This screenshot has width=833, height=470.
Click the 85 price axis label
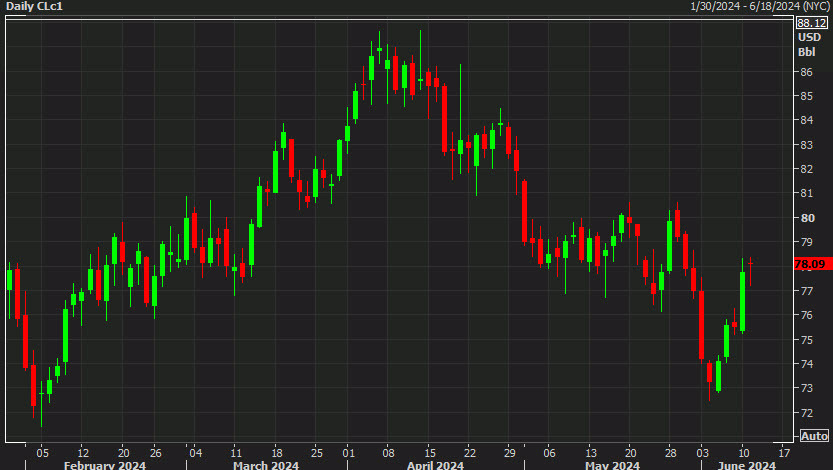806,96
